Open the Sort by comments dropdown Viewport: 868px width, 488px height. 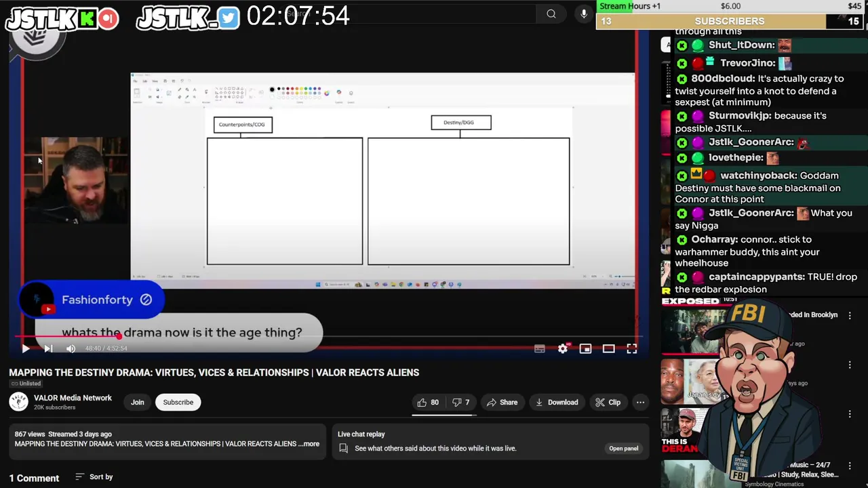(x=94, y=477)
